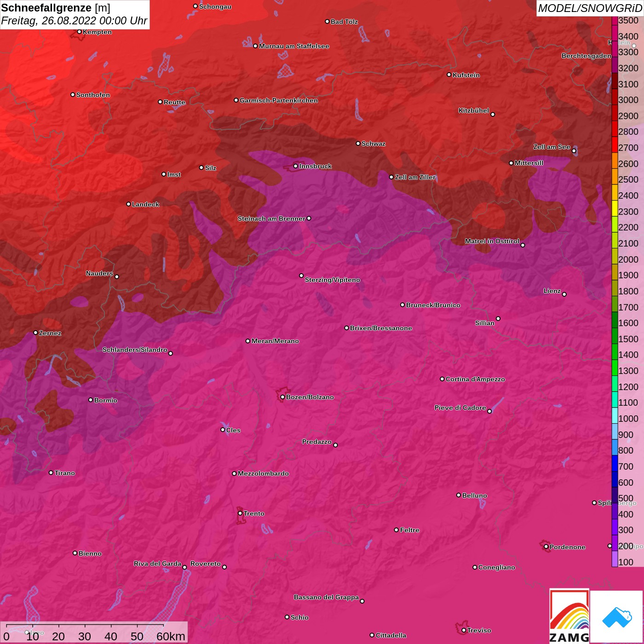Click the Steinach am Brenner label
644x644 pixels.
(271, 218)
